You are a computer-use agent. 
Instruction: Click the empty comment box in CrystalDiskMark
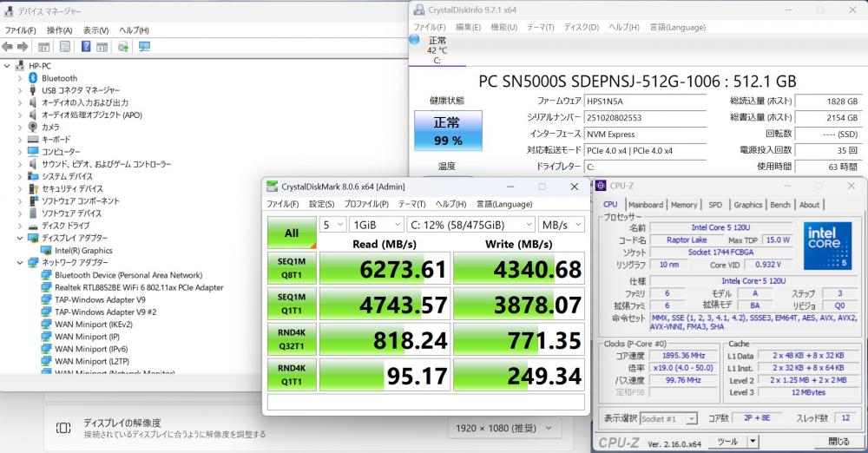tap(425, 402)
